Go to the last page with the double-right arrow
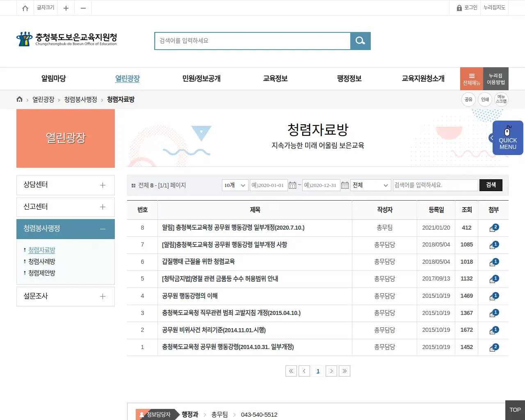 (x=345, y=371)
